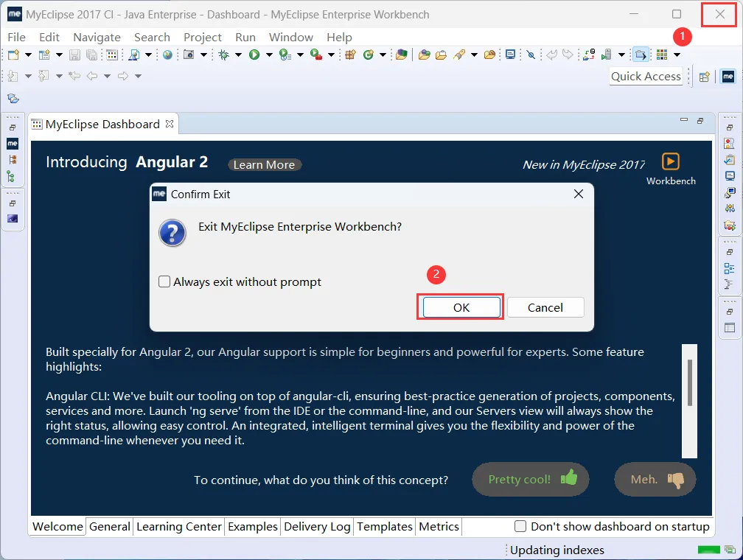Open the Window menu
Viewport: 743px width, 560px height.
pyautogui.click(x=291, y=38)
